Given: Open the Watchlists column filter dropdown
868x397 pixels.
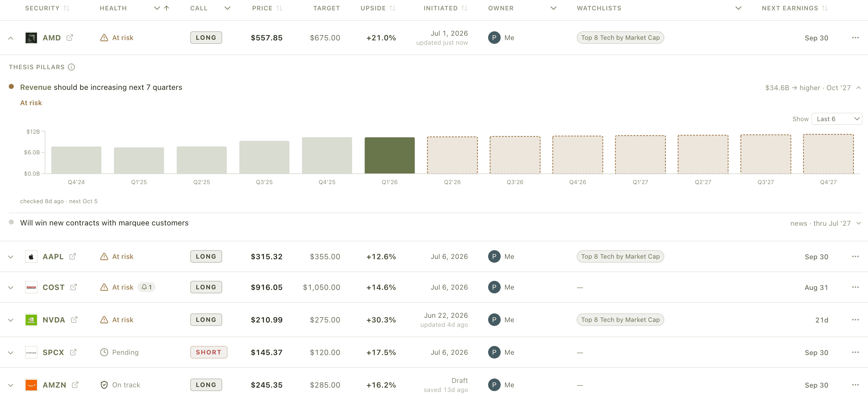Looking at the screenshot, I should (x=738, y=8).
